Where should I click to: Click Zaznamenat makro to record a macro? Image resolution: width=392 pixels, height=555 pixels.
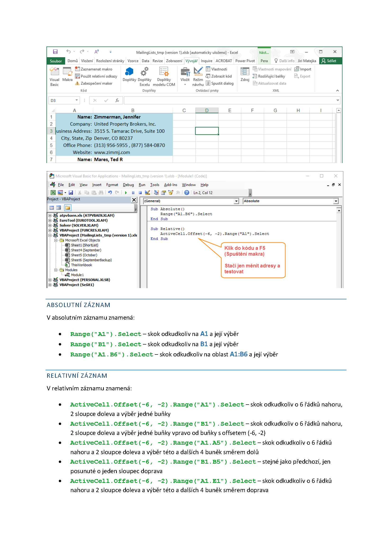94,69
